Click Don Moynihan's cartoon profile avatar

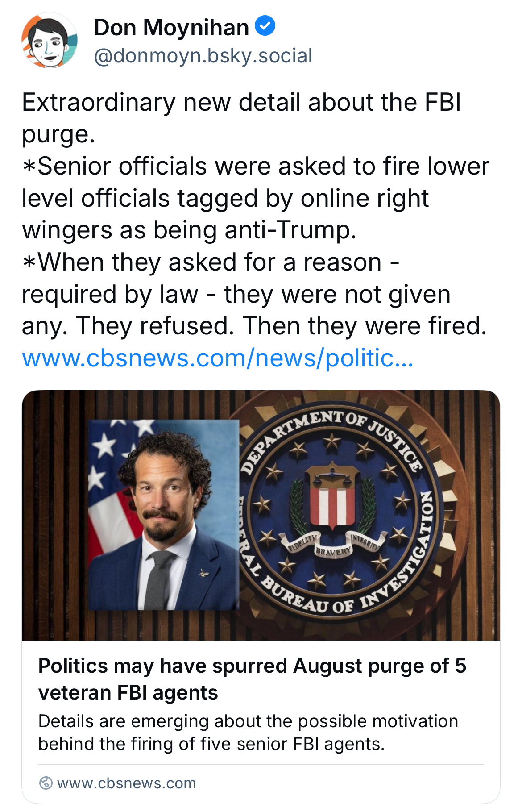click(50, 41)
